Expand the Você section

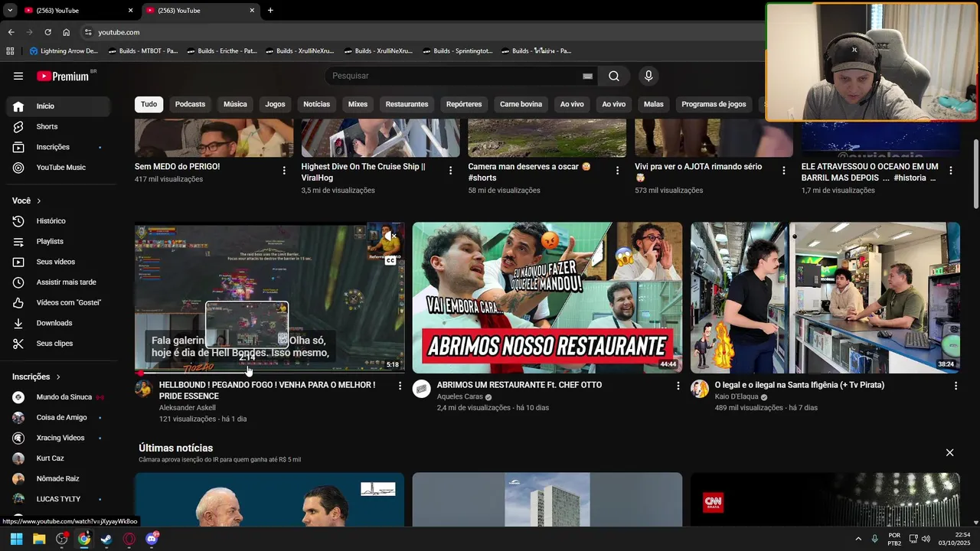[x=27, y=201]
